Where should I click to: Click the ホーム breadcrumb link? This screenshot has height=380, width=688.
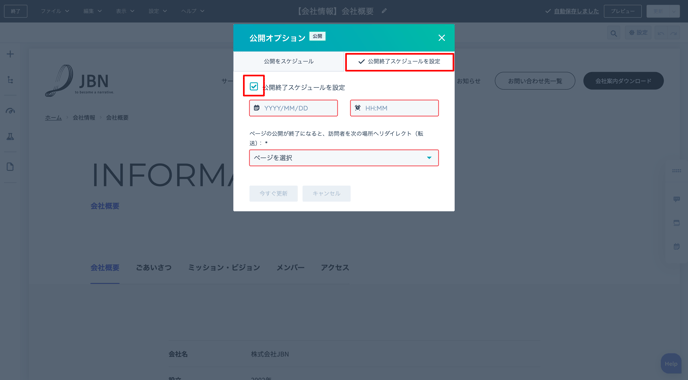tap(53, 118)
